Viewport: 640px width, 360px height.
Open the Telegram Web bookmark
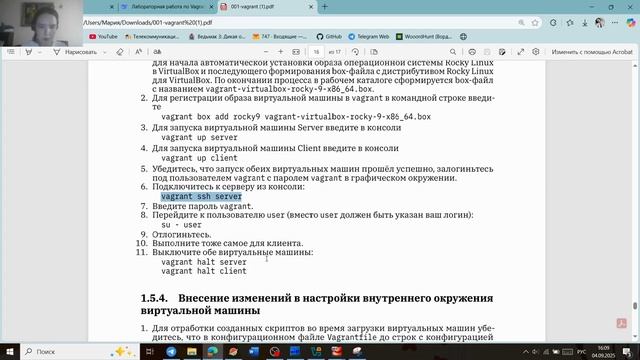(x=369, y=37)
